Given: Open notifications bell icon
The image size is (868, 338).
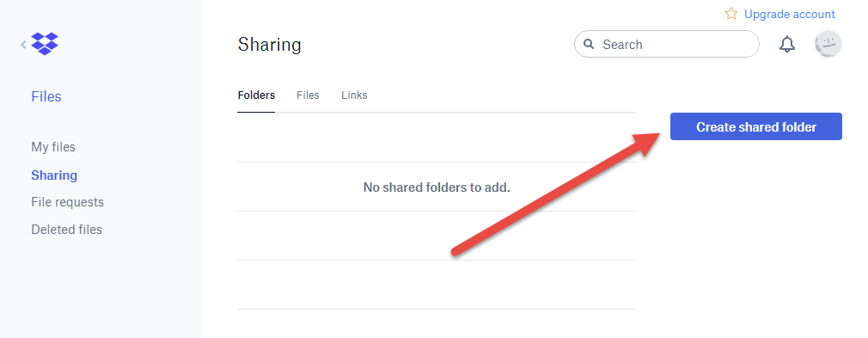Looking at the screenshot, I should [786, 45].
